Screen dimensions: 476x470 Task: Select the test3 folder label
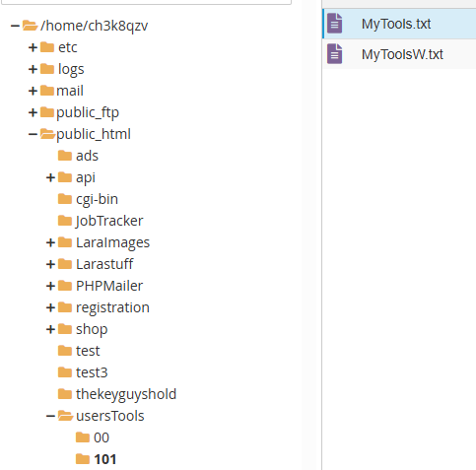(x=92, y=372)
